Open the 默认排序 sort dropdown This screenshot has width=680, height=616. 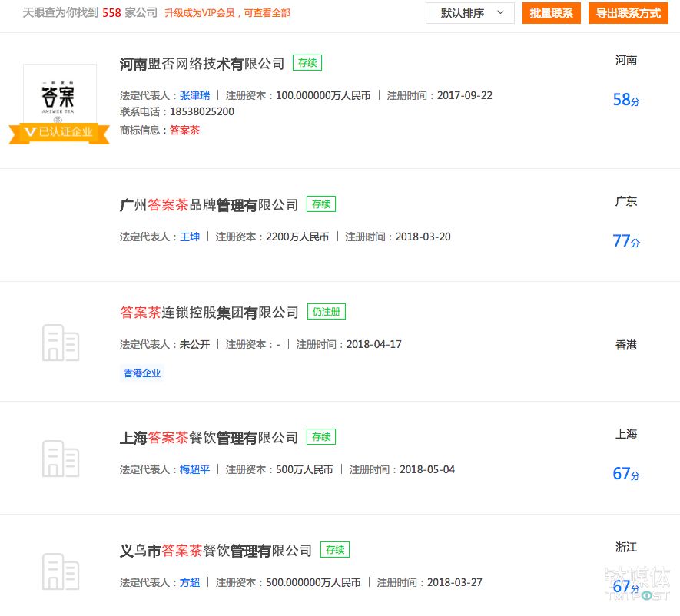coord(469,13)
